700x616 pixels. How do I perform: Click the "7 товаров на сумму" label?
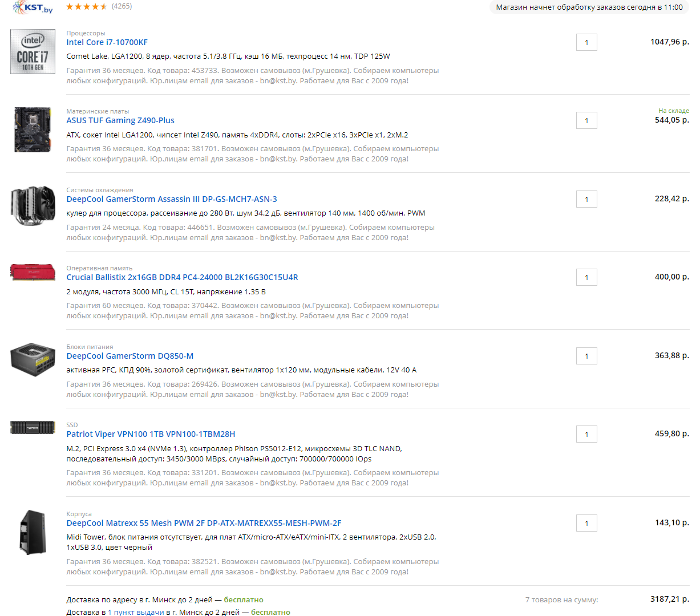click(x=562, y=599)
